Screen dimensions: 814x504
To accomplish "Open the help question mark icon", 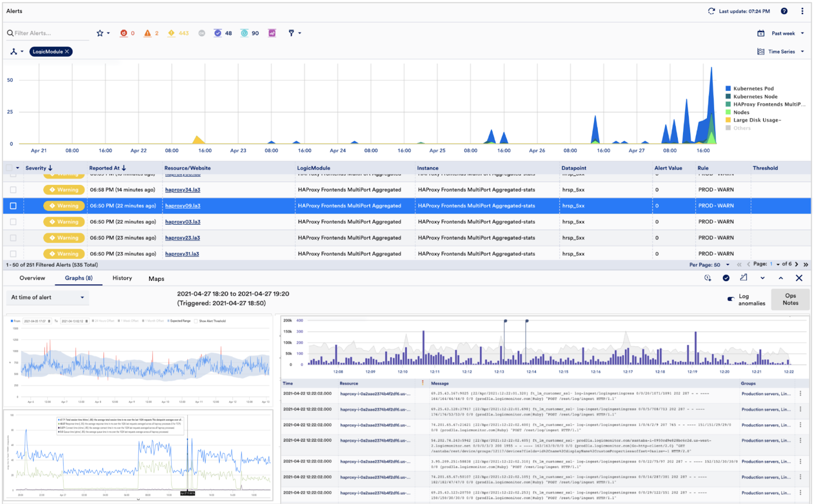I will click(784, 11).
